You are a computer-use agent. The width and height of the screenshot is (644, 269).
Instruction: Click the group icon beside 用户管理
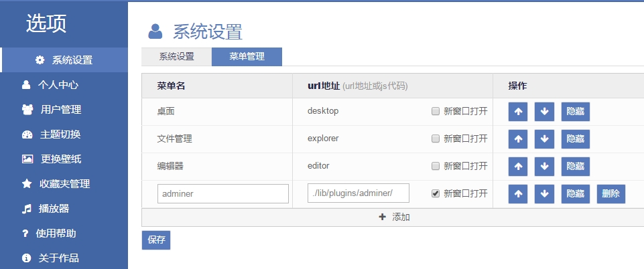(27, 110)
